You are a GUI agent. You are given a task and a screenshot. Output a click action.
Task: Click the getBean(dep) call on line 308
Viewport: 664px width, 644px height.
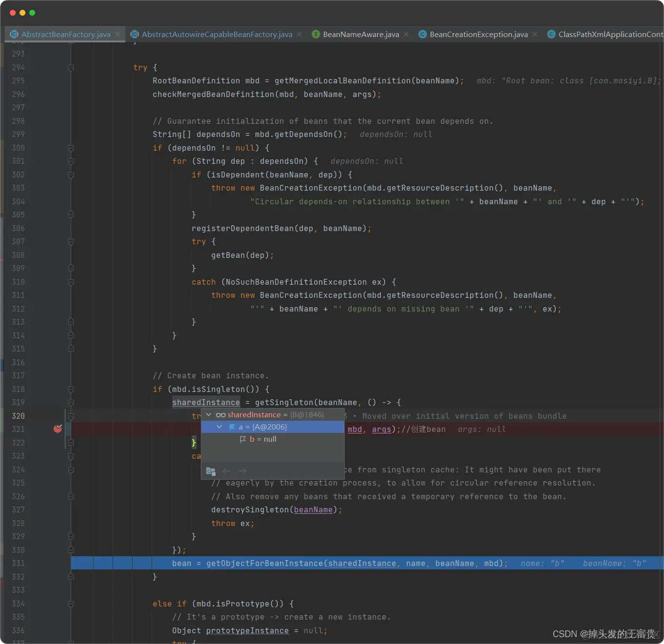pos(240,255)
